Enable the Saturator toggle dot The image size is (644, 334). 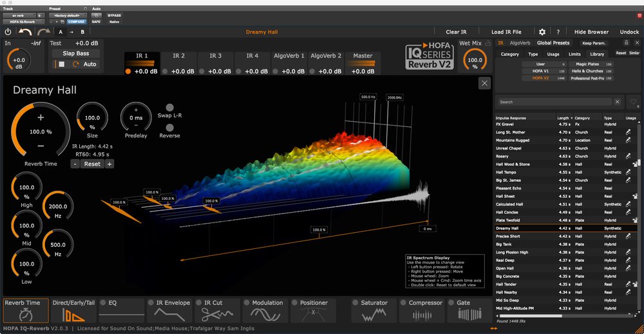click(355, 303)
